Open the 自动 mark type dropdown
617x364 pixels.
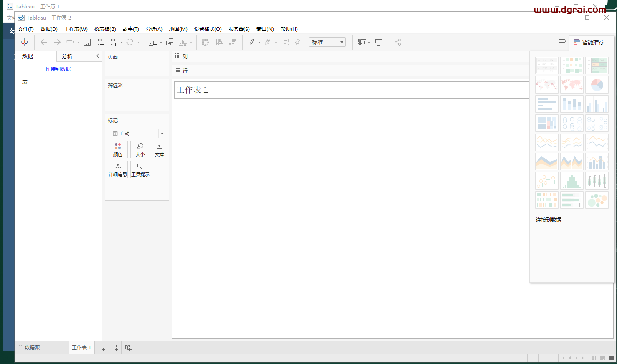[x=137, y=134]
